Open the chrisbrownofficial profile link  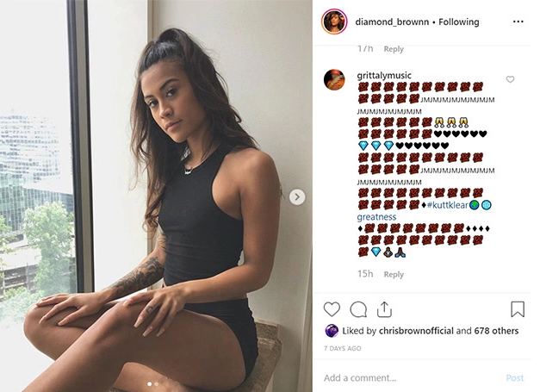pos(416,331)
